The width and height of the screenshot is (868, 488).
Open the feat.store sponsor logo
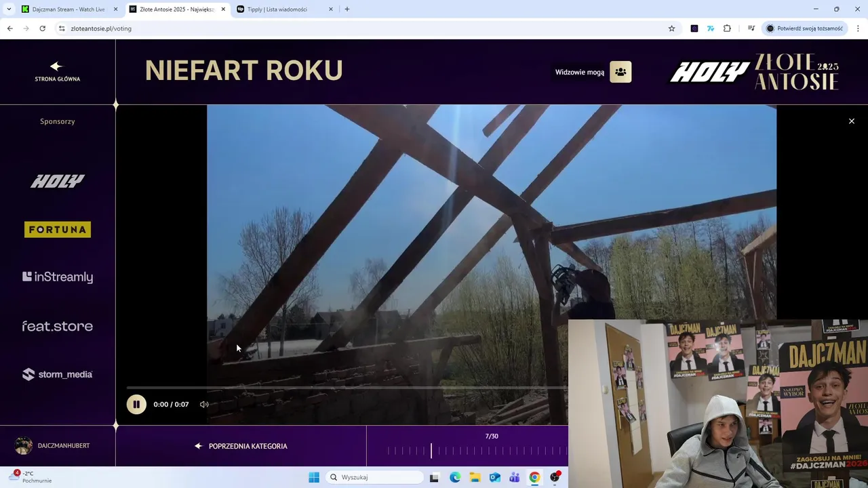point(58,326)
